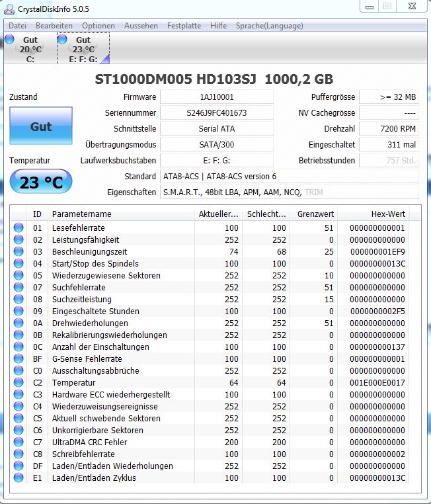Click hex value 001E000E0017

pos(377,382)
